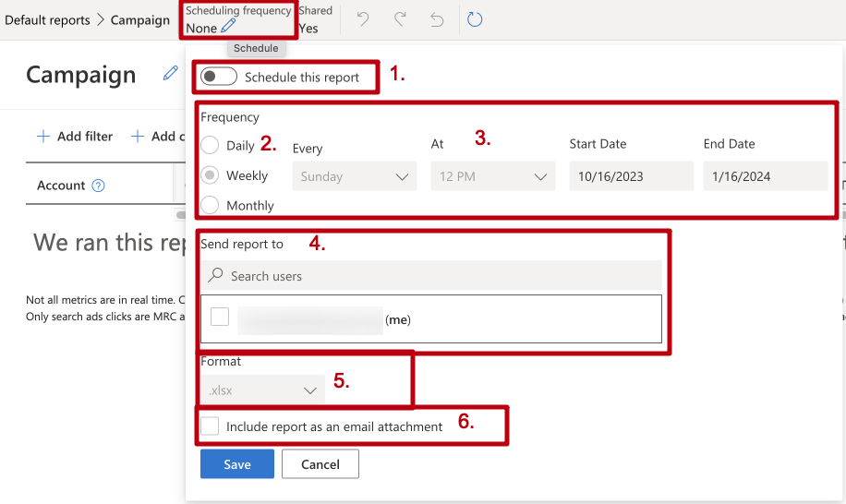
Task: Click the Save button
Action: [x=237, y=464]
